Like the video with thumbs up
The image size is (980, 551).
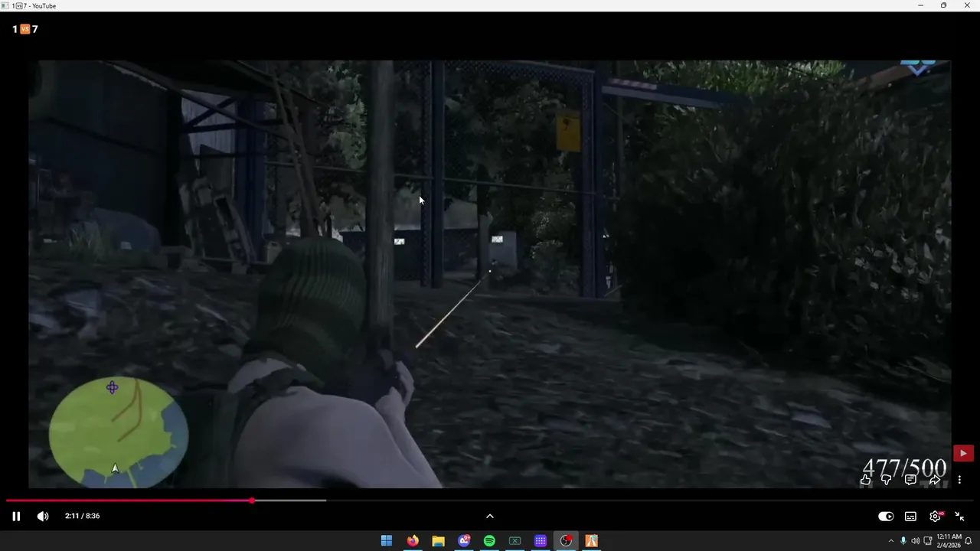click(x=865, y=480)
